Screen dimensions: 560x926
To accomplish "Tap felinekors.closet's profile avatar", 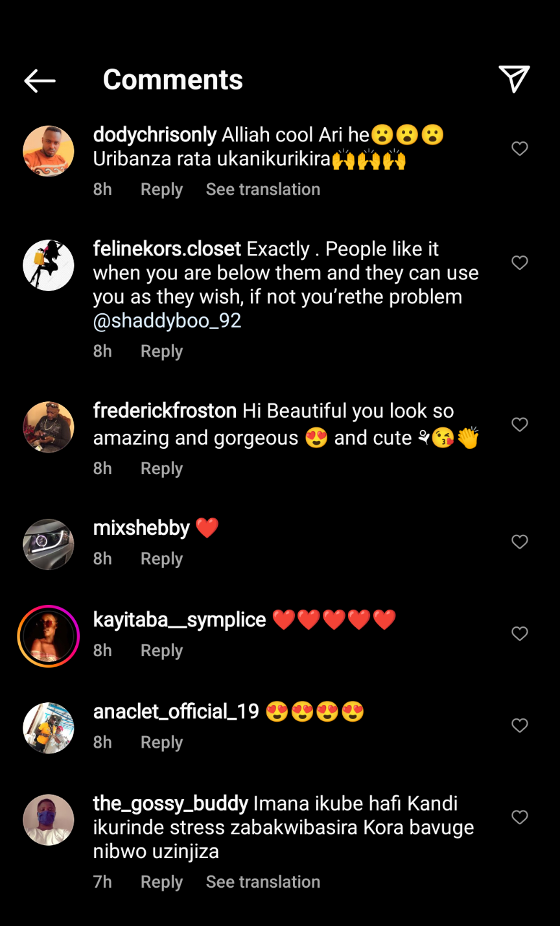I will pyautogui.click(x=49, y=265).
